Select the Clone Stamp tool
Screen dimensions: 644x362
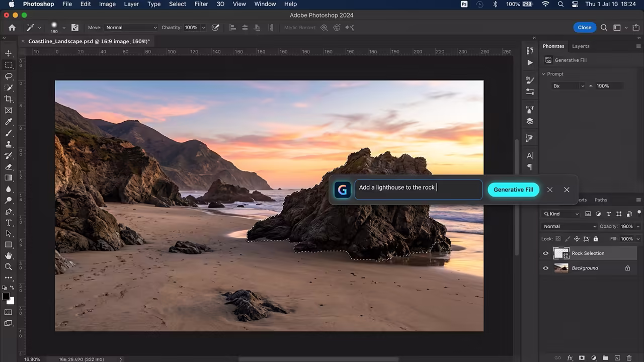[x=9, y=144]
